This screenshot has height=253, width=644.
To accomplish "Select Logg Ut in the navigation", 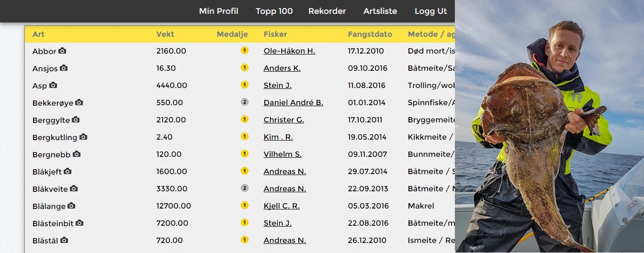I will coord(431,11).
